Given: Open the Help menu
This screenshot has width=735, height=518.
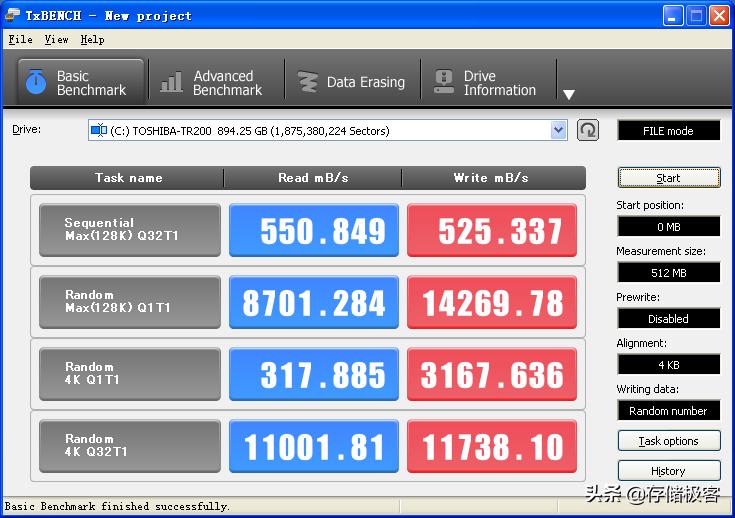Looking at the screenshot, I should [x=92, y=39].
